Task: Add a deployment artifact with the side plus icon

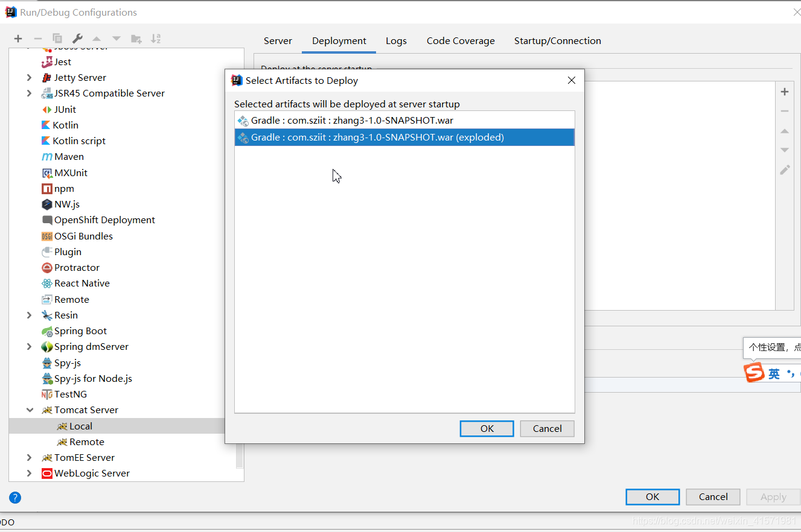Action: point(785,92)
